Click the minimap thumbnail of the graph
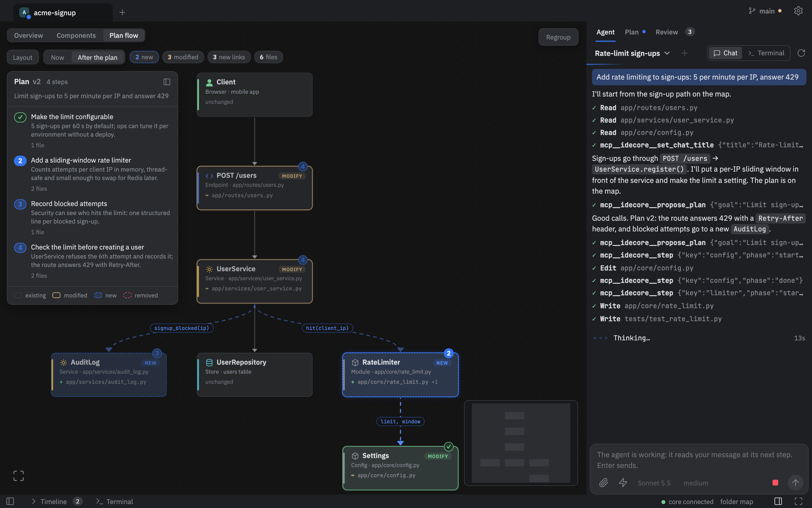This screenshot has width=812, height=508. (521, 443)
